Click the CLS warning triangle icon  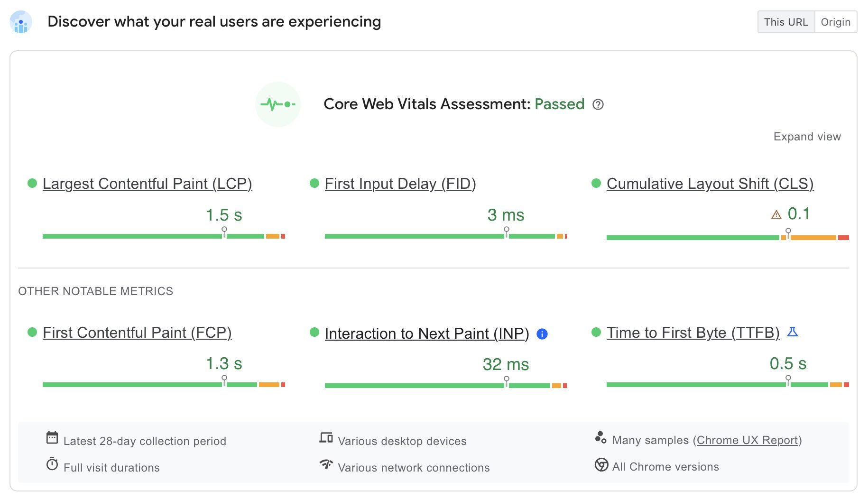776,215
